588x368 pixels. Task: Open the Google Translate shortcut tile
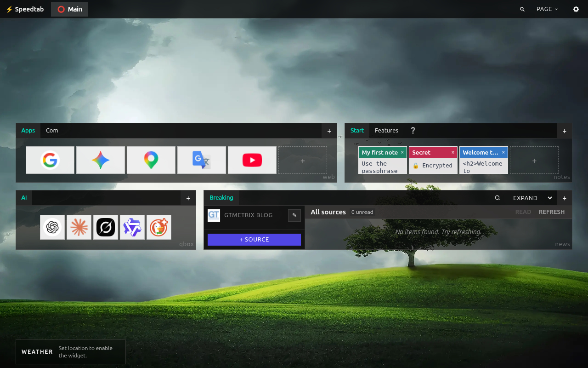(202, 160)
